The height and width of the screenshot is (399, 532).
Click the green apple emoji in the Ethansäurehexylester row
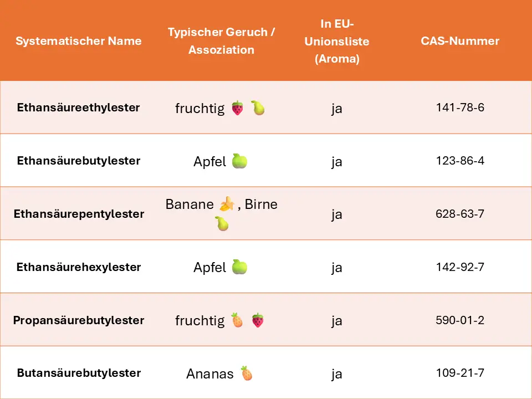point(239,268)
